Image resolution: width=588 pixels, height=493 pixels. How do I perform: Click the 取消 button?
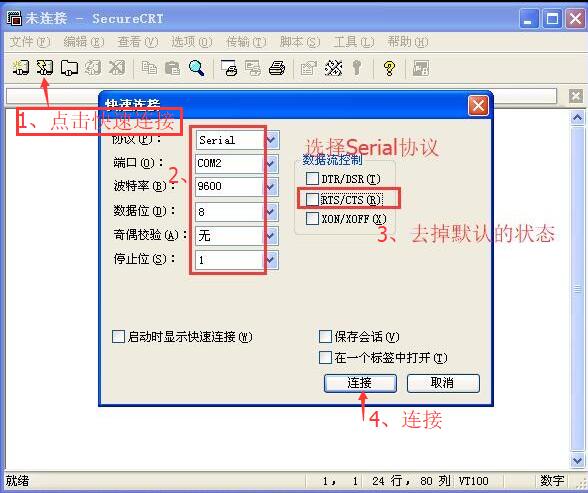[x=443, y=383]
